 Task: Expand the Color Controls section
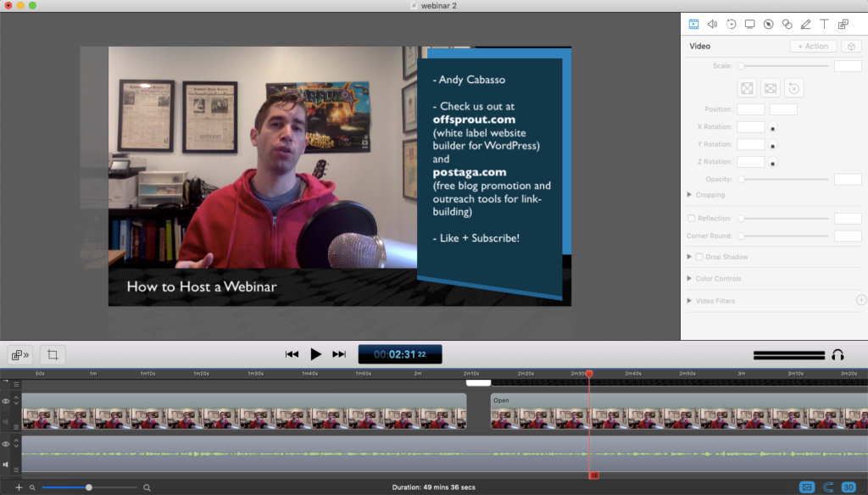689,279
